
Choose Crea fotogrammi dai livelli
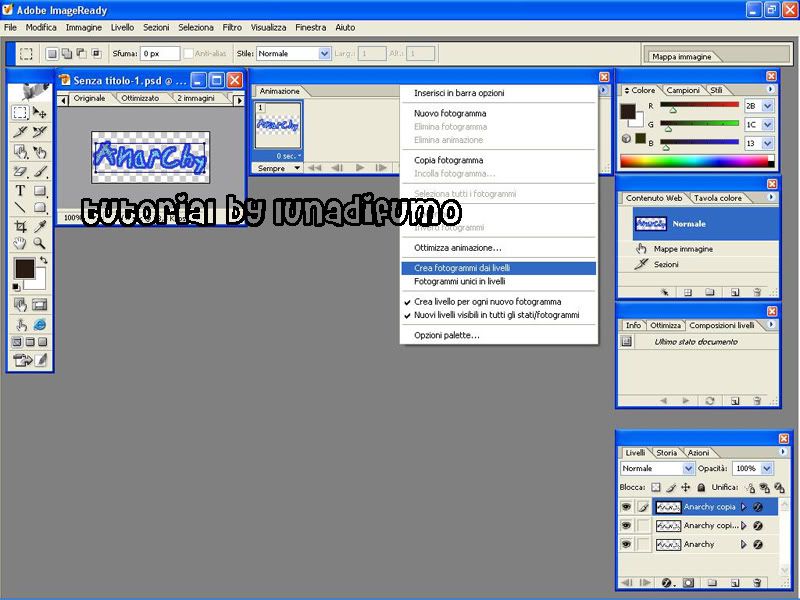tap(498, 268)
